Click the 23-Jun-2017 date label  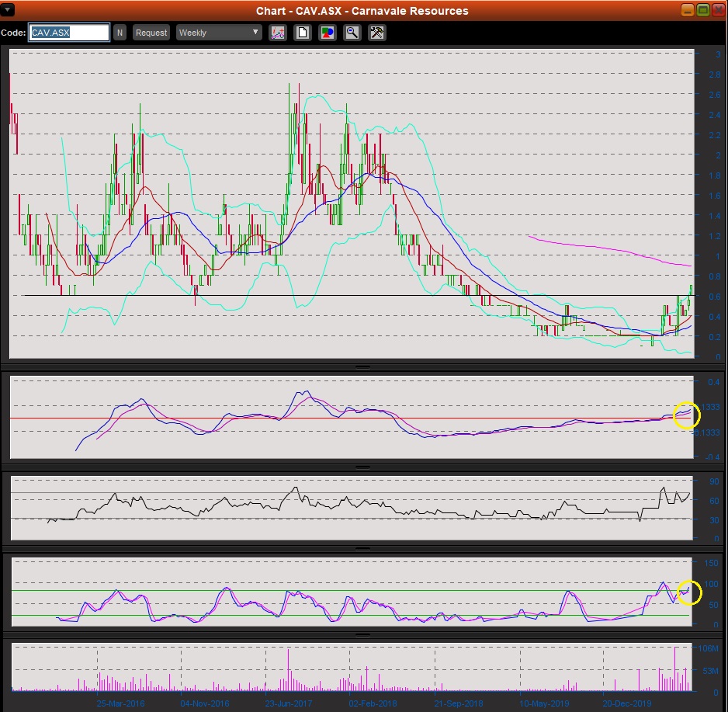pos(288,703)
